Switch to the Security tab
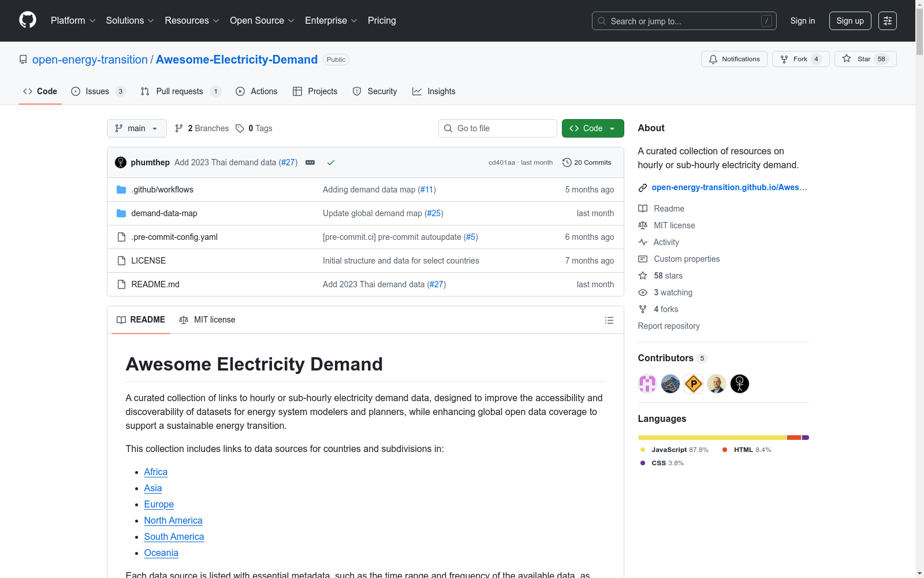The width and height of the screenshot is (924, 578). (x=375, y=91)
